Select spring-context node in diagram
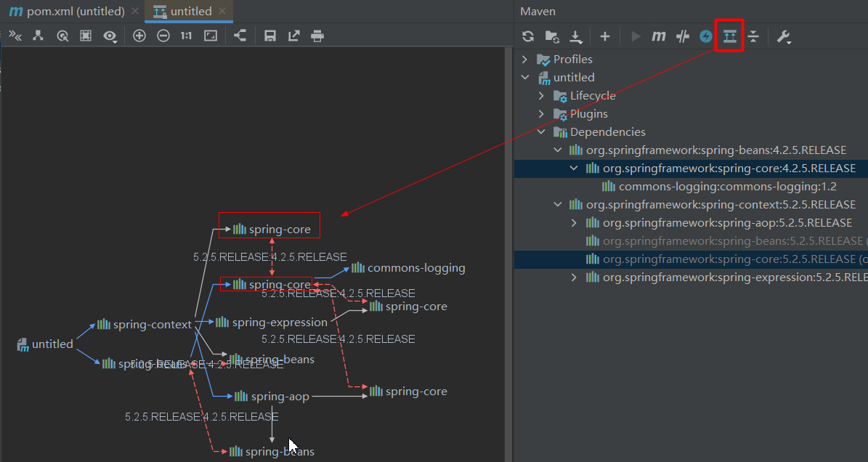Viewport: 868px width, 462px height. tap(145, 324)
